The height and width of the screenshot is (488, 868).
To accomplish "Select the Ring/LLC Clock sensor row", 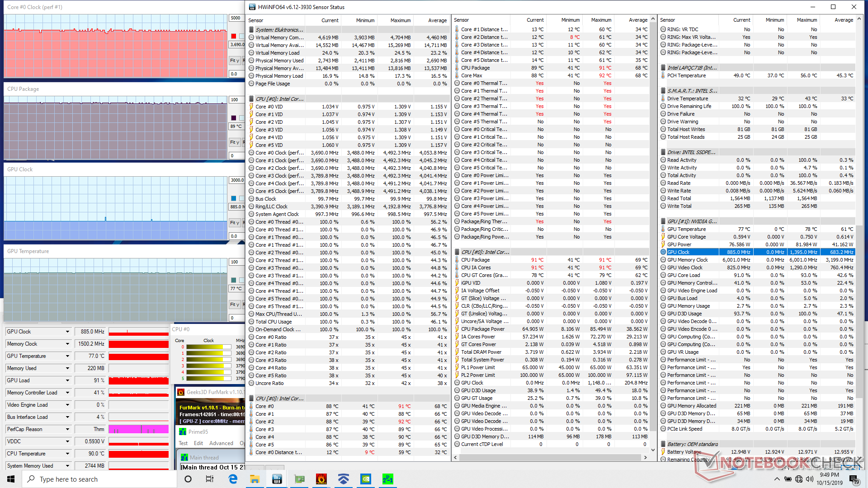I will pyautogui.click(x=348, y=206).
